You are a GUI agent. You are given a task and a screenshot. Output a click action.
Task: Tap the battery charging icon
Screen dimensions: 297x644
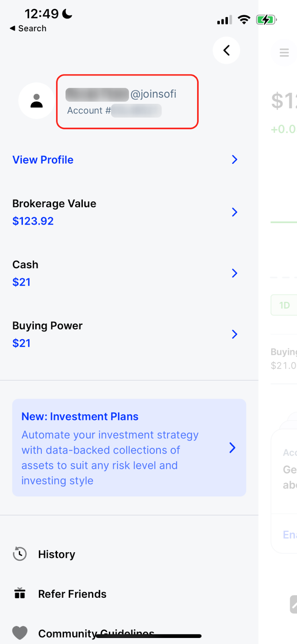click(x=266, y=19)
